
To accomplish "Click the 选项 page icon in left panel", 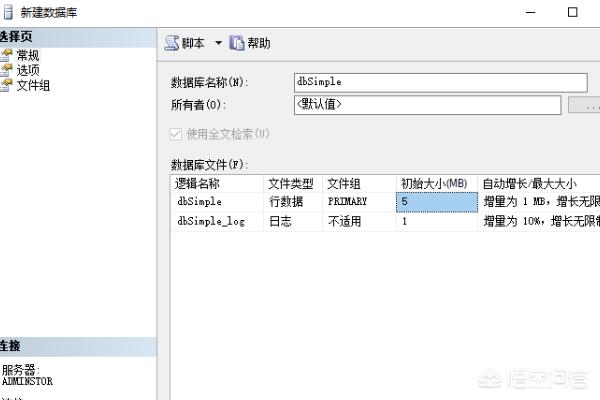I will (x=7, y=70).
